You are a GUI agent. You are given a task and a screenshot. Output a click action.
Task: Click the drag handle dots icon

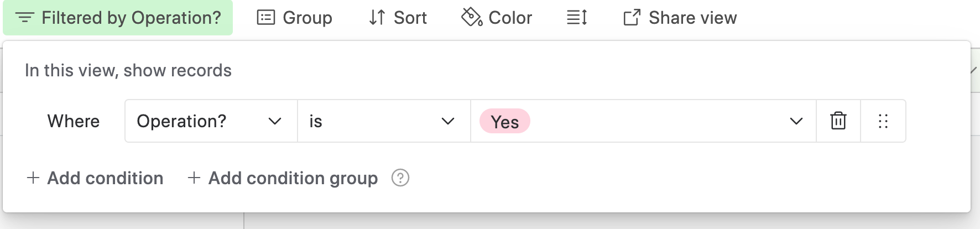click(x=883, y=121)
